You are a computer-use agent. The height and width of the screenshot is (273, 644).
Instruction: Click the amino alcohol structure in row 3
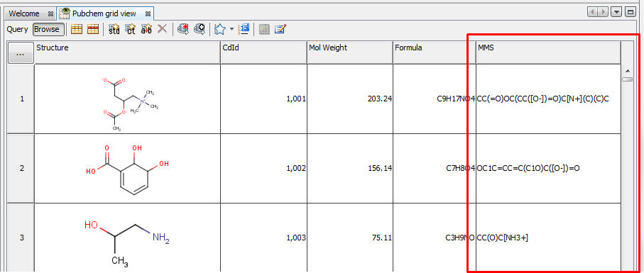(126, 243)
